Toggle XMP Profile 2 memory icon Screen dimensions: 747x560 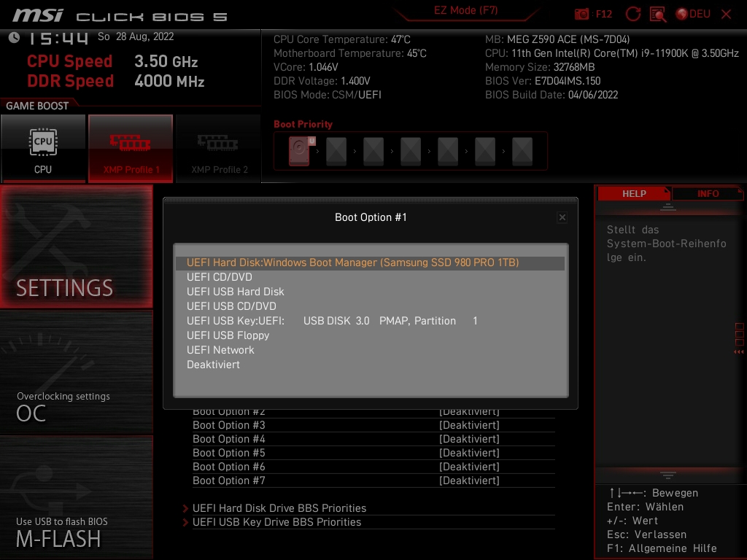point(219,148)
